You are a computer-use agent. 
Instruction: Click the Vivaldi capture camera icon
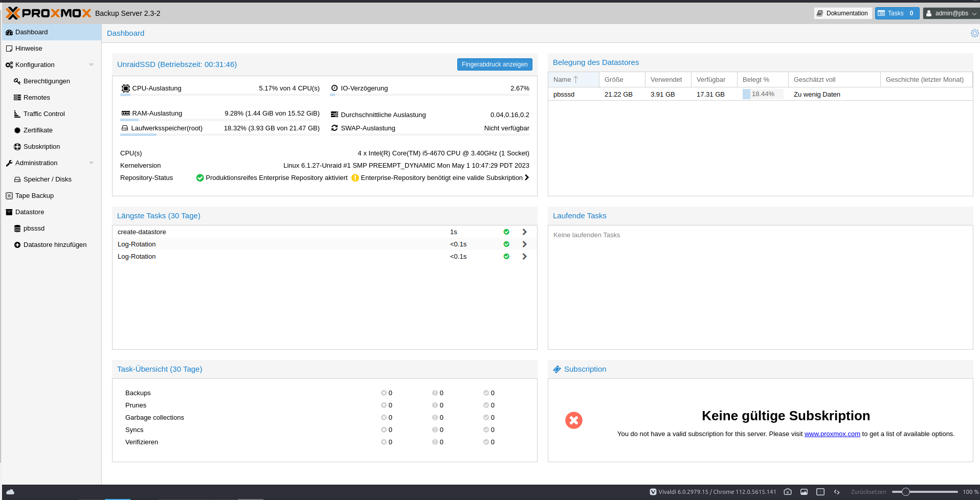(788, 492)
